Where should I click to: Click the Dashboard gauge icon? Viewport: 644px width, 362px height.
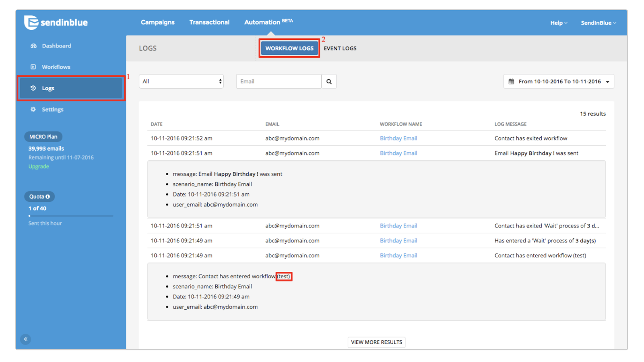click(33, 46)
